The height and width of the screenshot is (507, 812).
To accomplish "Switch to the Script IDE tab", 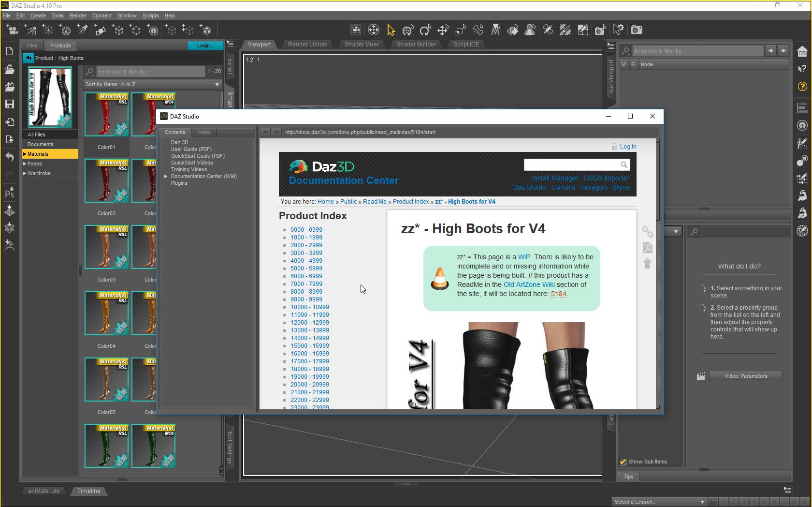I will (466, 44).
